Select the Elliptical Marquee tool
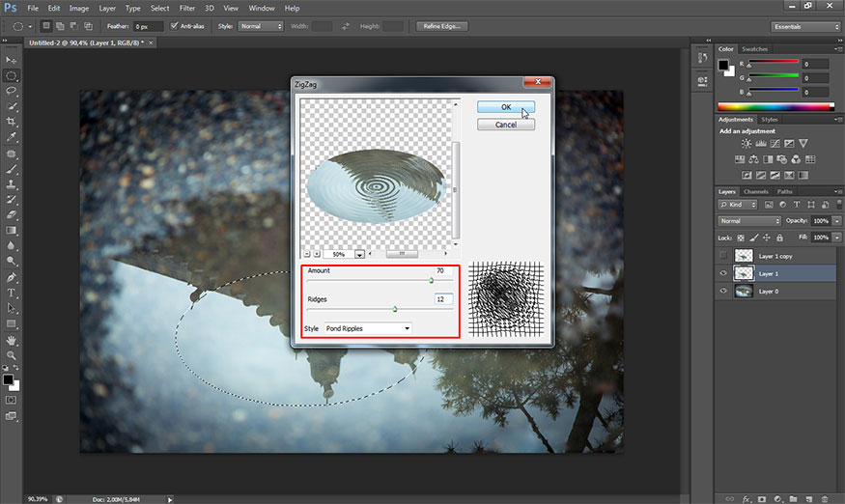The width and height of the screenshot is (845, 504). tap(12, 74)
